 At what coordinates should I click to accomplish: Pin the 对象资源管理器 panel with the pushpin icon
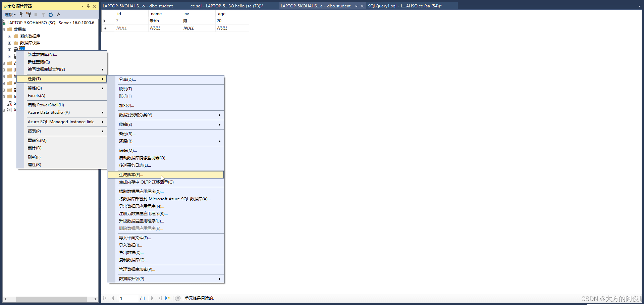click(x=89, y=6)
